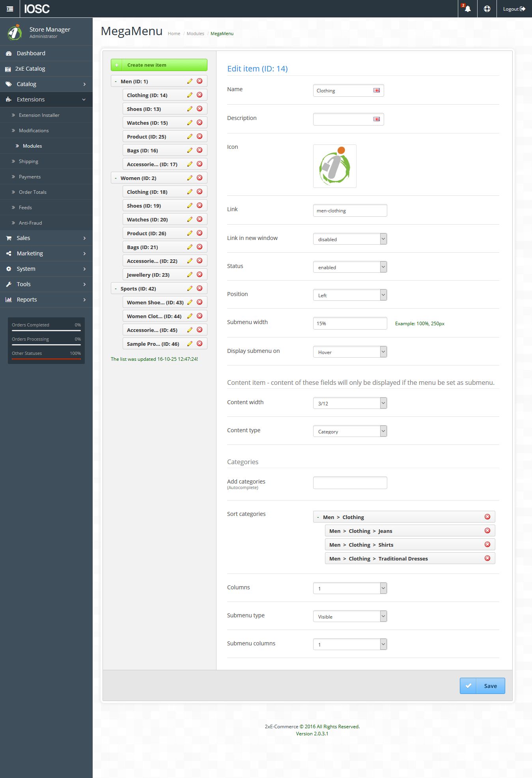The width and height of the screenshot is (532, 778).
Task: Open the Content width dropdown
Action: [x=350, y=403]
